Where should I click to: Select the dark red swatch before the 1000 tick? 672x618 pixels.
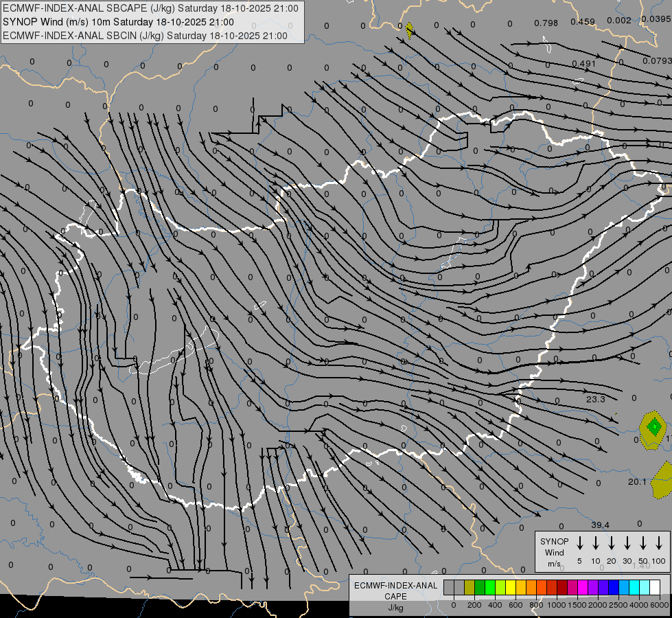point(562,587)
